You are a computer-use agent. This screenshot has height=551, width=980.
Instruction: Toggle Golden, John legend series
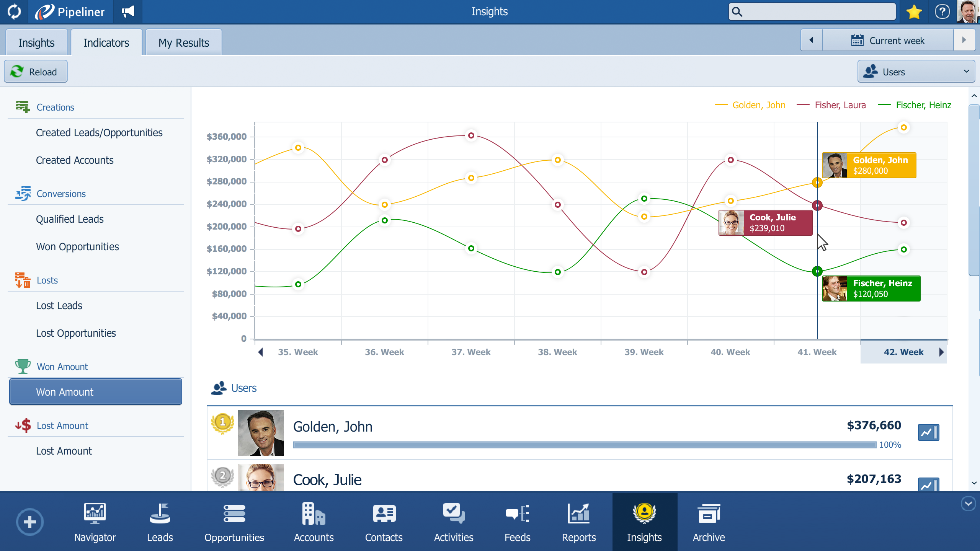tap(750, 105)
